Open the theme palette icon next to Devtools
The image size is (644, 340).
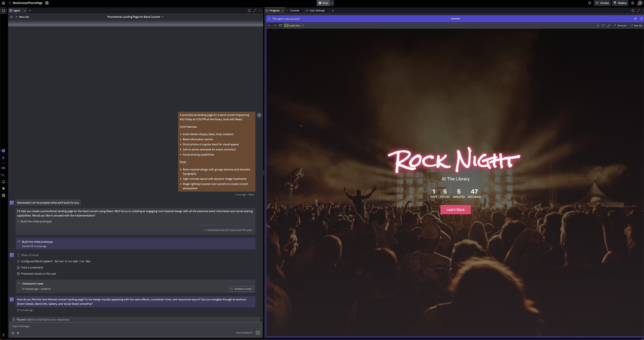pyautogui.click(x=603, y=25)
